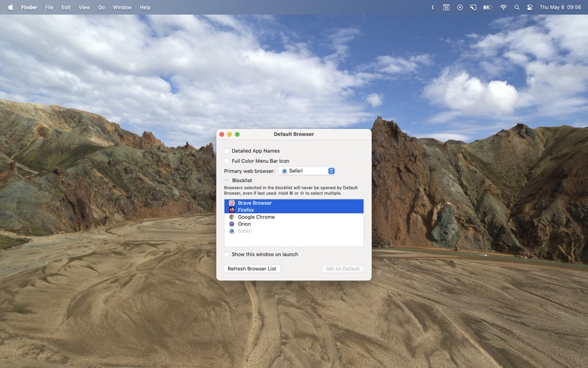The image size is (588, 368).
Task: Open the Help menu
Action: tap(145, 7)
